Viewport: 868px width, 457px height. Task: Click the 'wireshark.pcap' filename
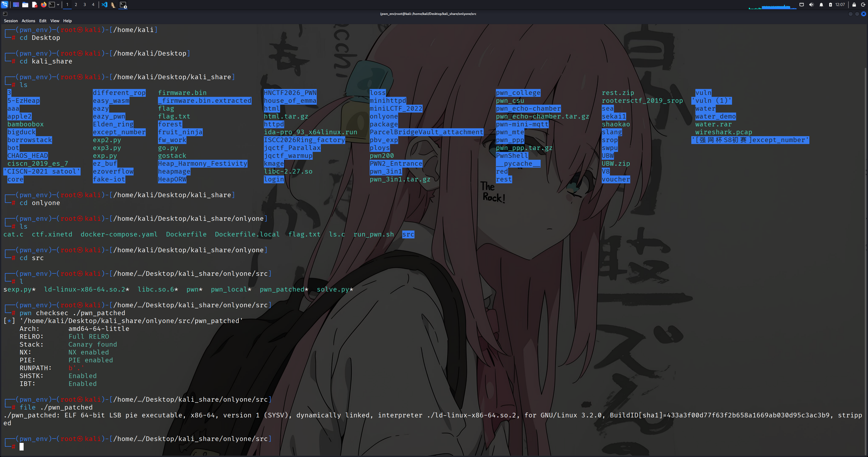point(723,132)
